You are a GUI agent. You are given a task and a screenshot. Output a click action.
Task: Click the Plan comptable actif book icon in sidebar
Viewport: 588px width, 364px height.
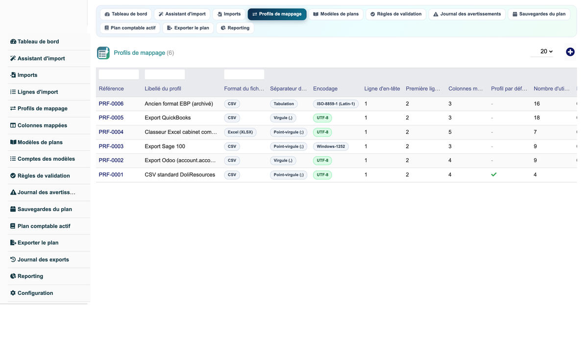click(x=13, y=226)
